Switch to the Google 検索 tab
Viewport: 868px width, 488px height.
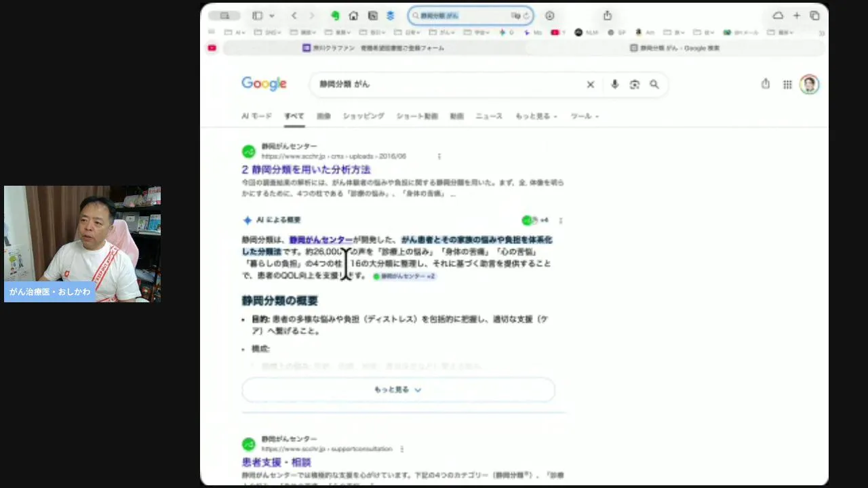click(x=675, y=48)
